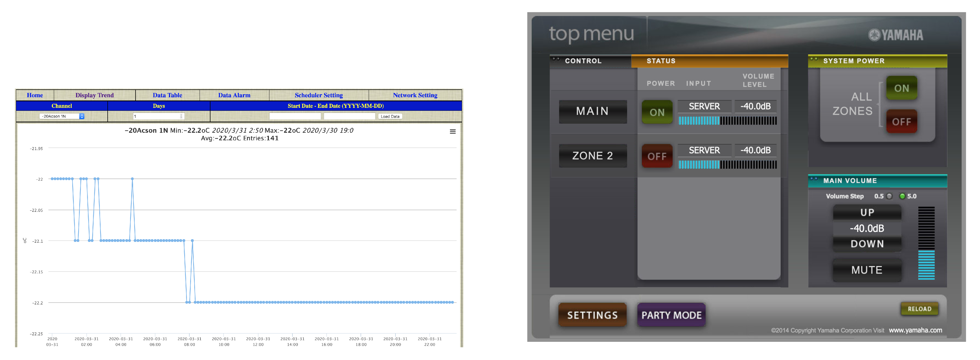Turn Main zone power ON
Image resolution: width=980 pixels, height=360 pixels.
coord(657,112)
